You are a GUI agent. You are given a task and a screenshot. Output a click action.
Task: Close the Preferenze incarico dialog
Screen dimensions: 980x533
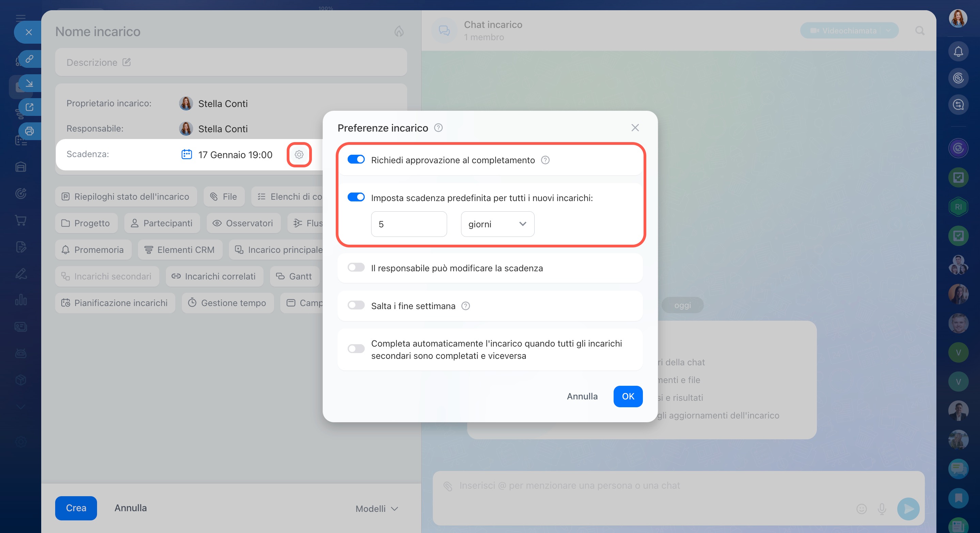[635, 127]
